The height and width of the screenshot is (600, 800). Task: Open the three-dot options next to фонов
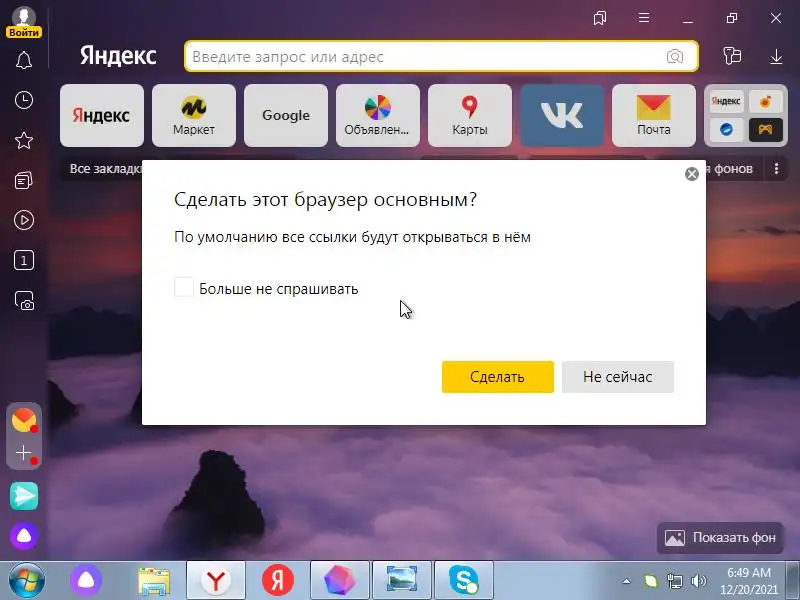click(x=776, y=169)
